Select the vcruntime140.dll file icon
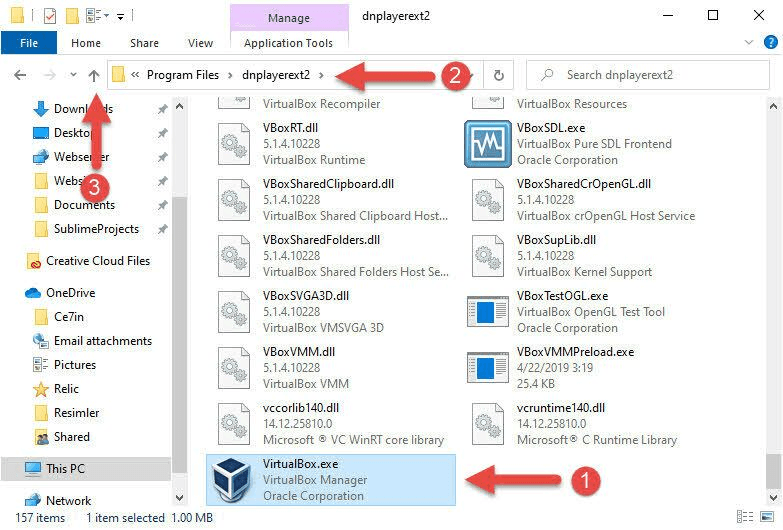 [487, 424]
